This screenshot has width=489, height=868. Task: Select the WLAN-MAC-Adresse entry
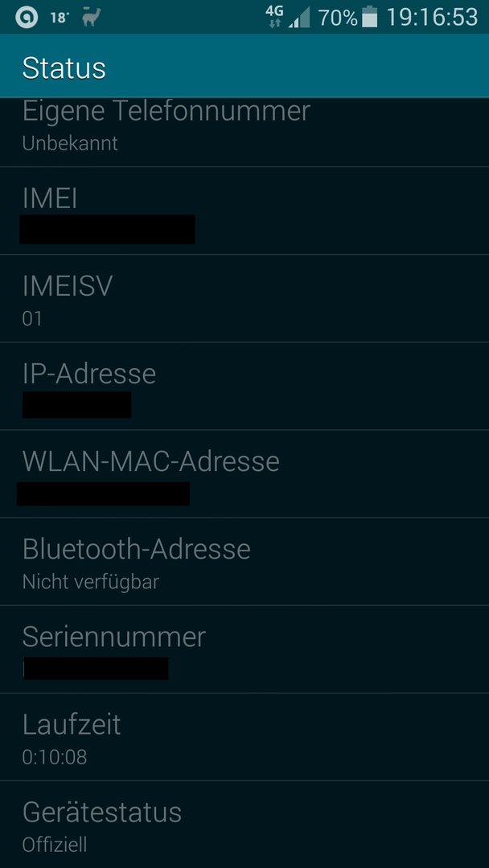point(244,474)
